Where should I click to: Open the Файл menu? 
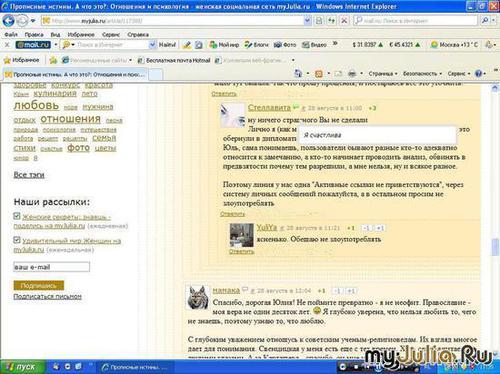(11, 34)
